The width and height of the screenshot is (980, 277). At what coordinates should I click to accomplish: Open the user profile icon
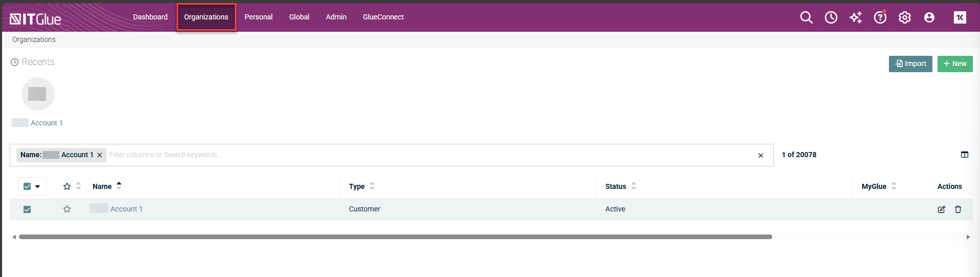(929, 17)
